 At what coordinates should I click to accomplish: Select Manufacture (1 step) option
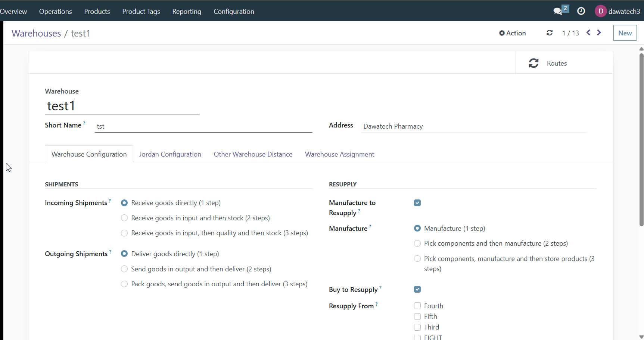417,228
